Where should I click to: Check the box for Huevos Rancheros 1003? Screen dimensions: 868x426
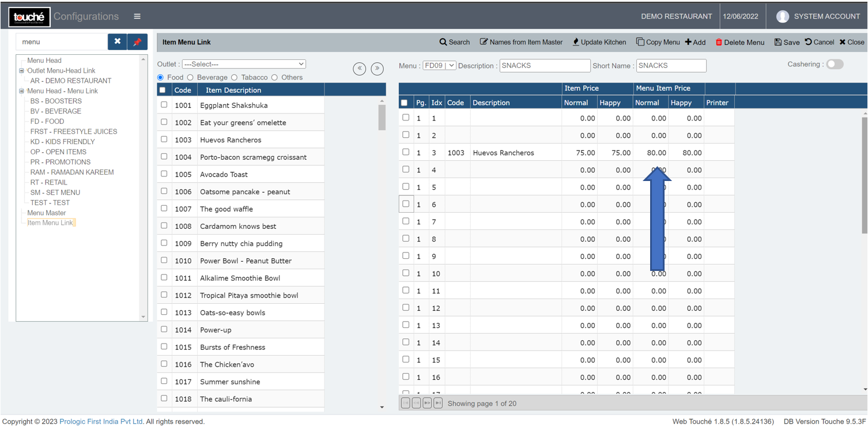[164, 140]
